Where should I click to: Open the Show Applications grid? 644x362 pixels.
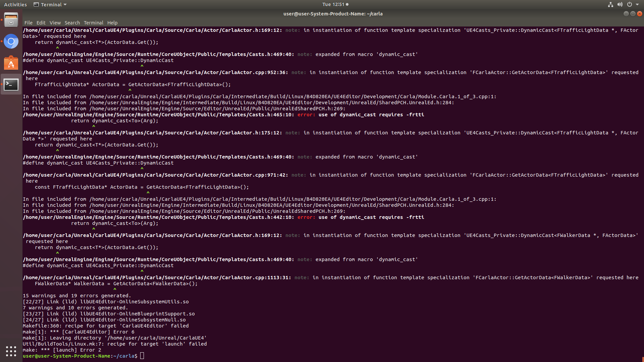click(x=11, y=351)
